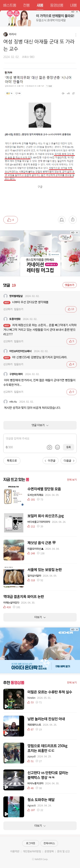Like the post with thumbs-up button
Screen dimensions: 80x868
[10, 220]
